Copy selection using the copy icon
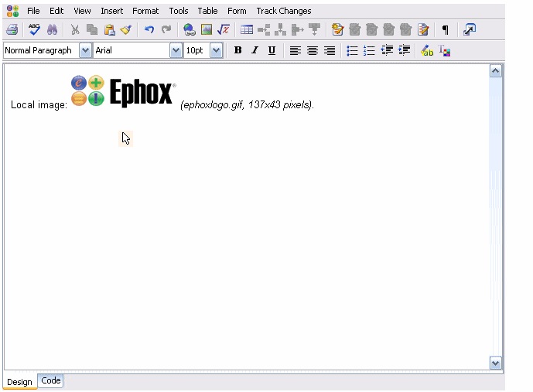This screenshot has width=533, height=392. click(92, 29)
